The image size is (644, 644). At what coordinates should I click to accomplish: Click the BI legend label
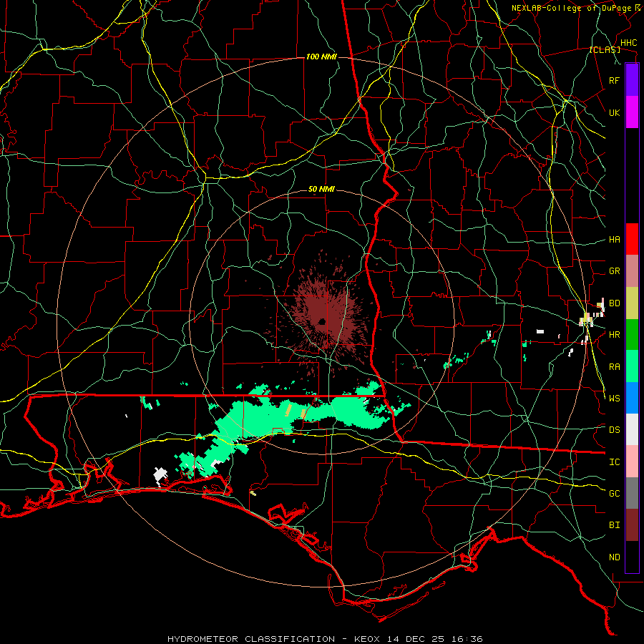[x=614, y=525]
